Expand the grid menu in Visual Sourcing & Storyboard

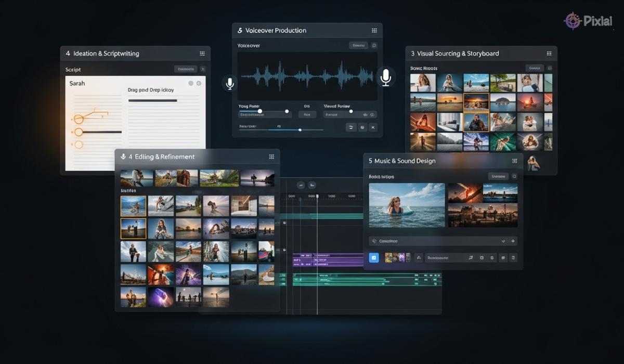[549, 54]
